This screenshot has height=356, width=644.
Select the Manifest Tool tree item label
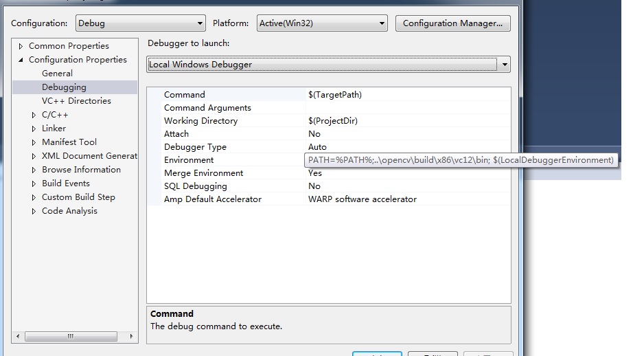(x=69, y=142)
